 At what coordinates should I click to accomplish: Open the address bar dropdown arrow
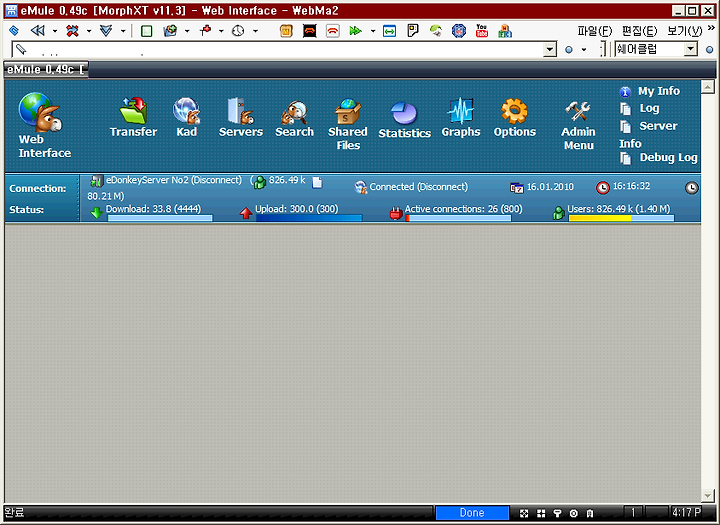click(550, 49)
